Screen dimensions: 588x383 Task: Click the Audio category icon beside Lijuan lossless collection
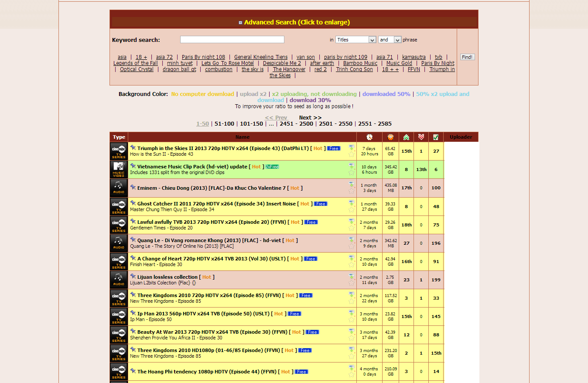[119, 280]
